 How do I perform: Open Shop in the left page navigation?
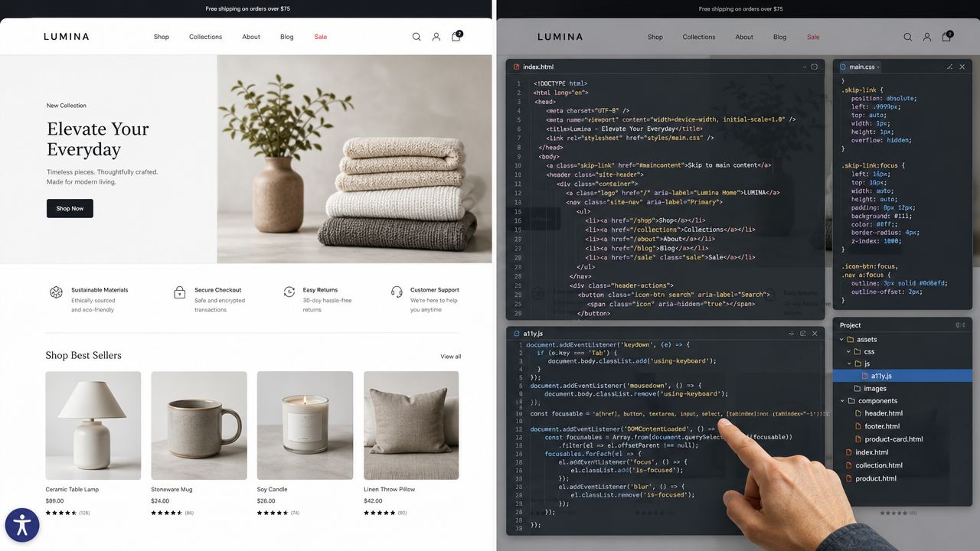click(x=162, y=37)
